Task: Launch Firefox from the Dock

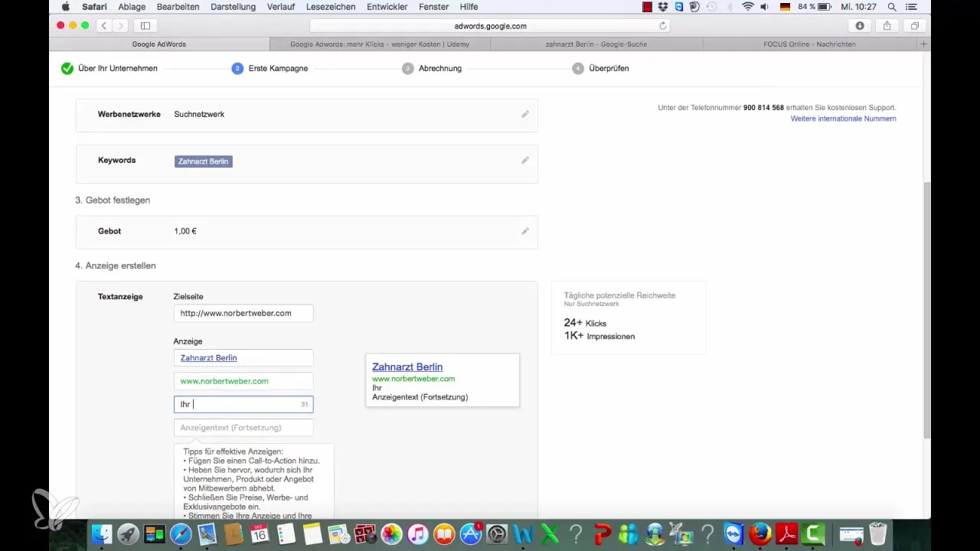Action: 760,533
